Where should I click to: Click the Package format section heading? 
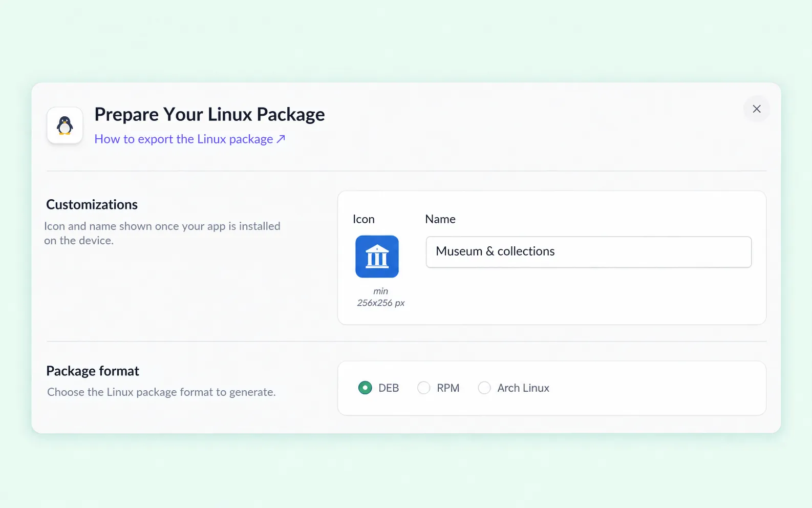point(93,371)
